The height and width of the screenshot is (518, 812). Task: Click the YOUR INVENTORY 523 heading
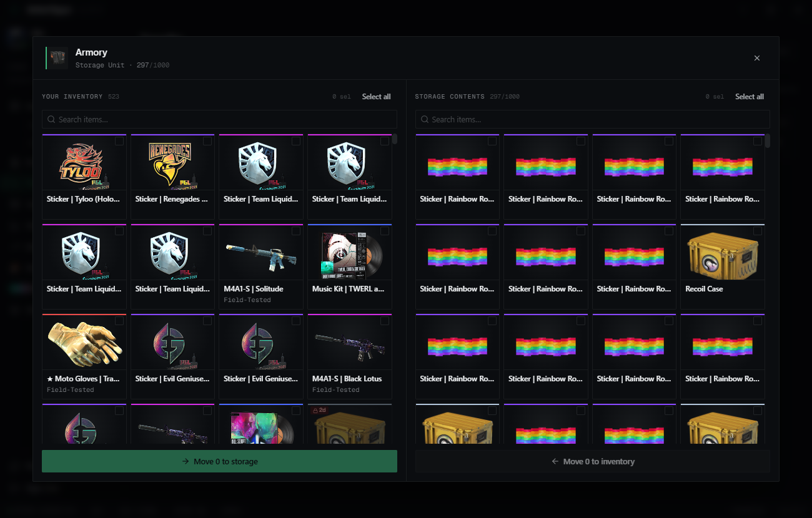click(81, 97)
